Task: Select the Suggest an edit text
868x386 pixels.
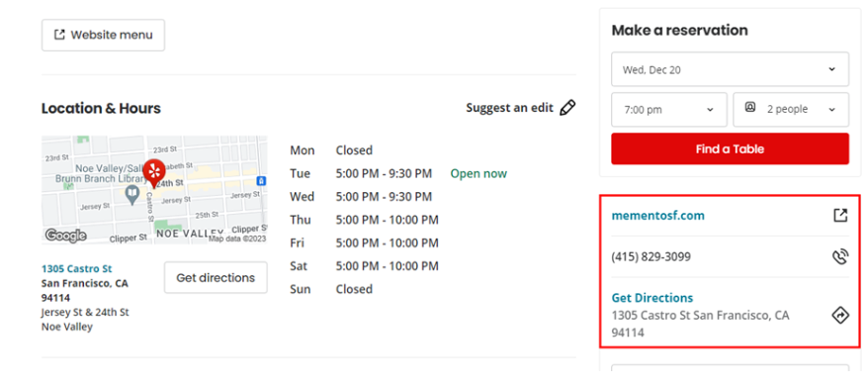Action: (x=509, y=108)
